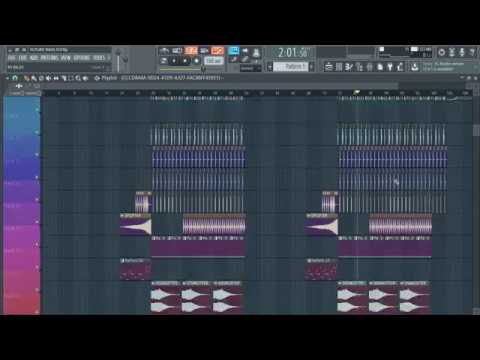Image resolution: width=480 pixels, height=360 pixels.
Task: Select the Playback speaker tool in playlist toolbar
Action: click(85, 78)
